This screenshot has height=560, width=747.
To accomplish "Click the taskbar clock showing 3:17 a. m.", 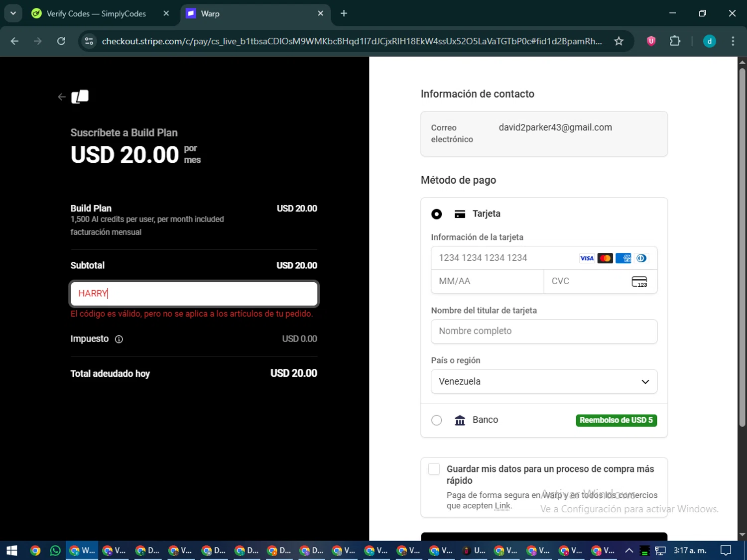I will coord(690,551).
